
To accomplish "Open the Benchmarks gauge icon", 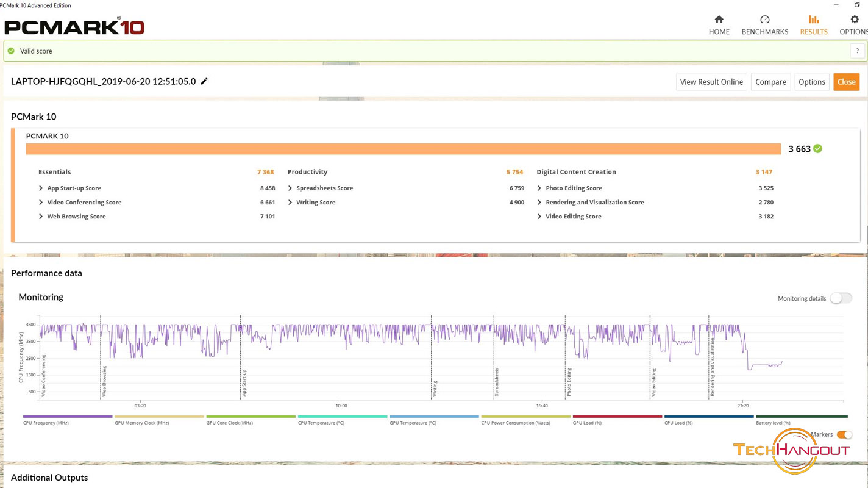I will coord(764,20).
